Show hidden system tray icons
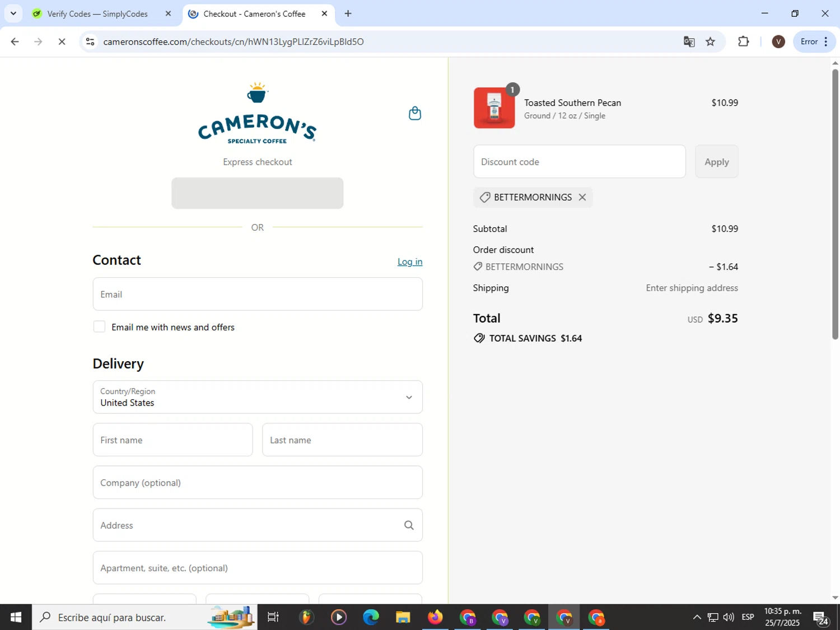The height and width of the screenshot is (630, 840). (x=697, y=617)
